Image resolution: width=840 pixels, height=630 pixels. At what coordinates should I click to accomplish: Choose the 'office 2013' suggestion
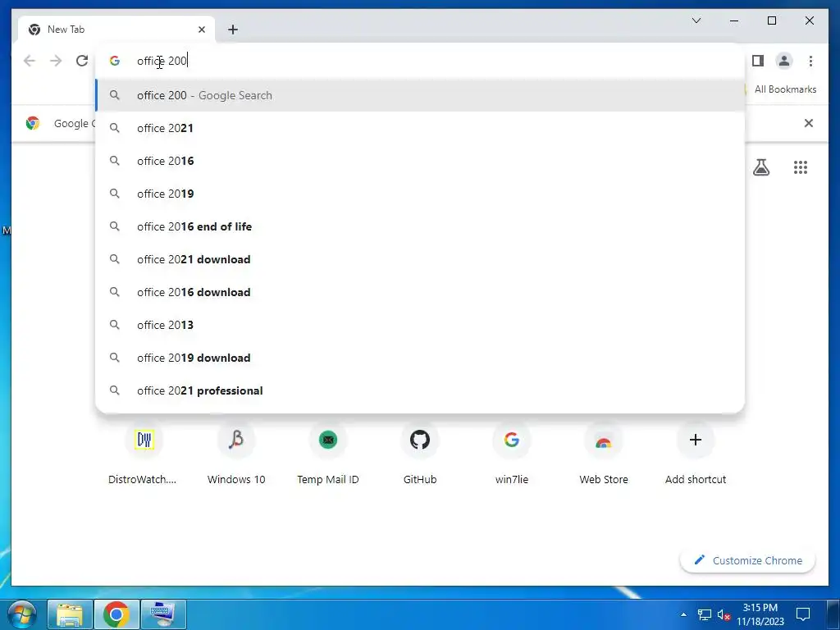click(x=420, y=325)
